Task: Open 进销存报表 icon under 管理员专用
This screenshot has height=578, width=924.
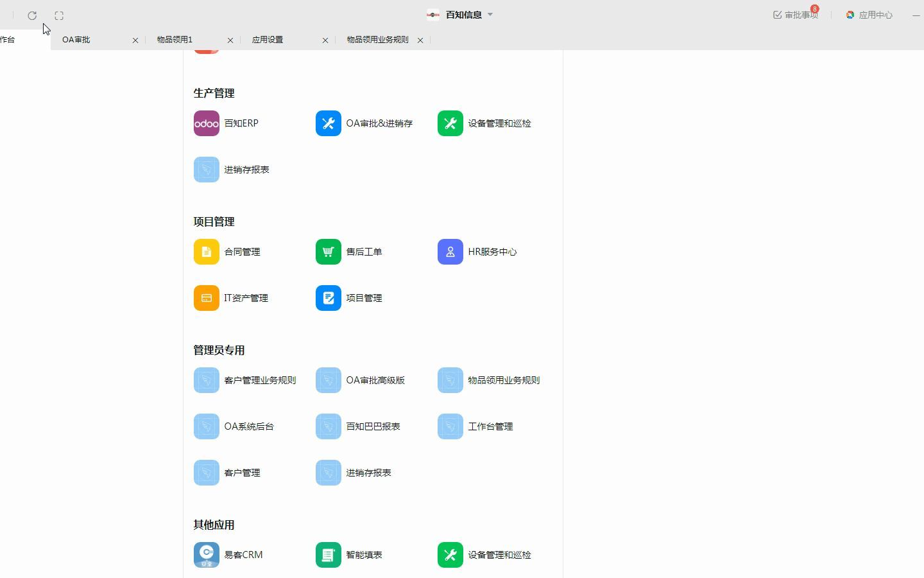Action: click(x=329, y=473)
